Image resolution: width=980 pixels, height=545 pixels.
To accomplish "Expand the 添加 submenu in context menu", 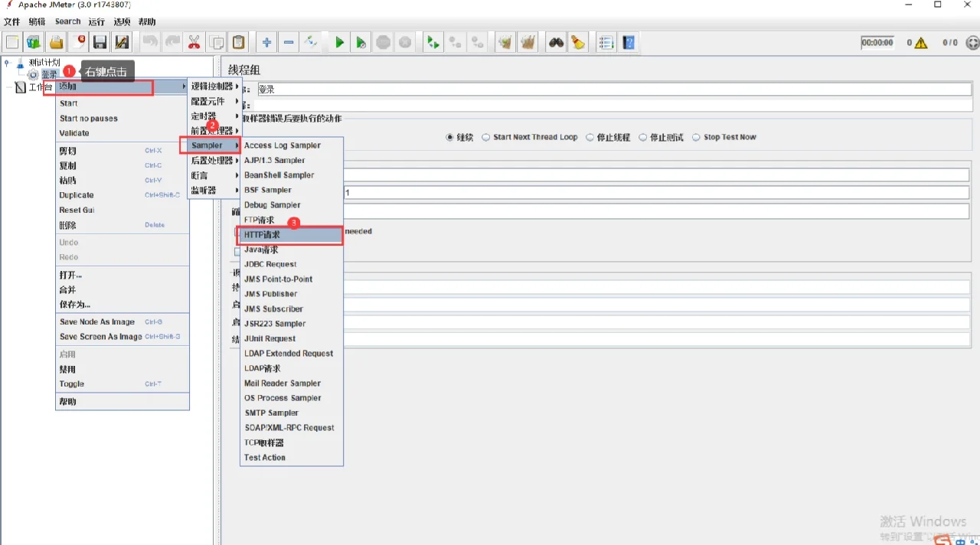I will (x=122, y=86).
